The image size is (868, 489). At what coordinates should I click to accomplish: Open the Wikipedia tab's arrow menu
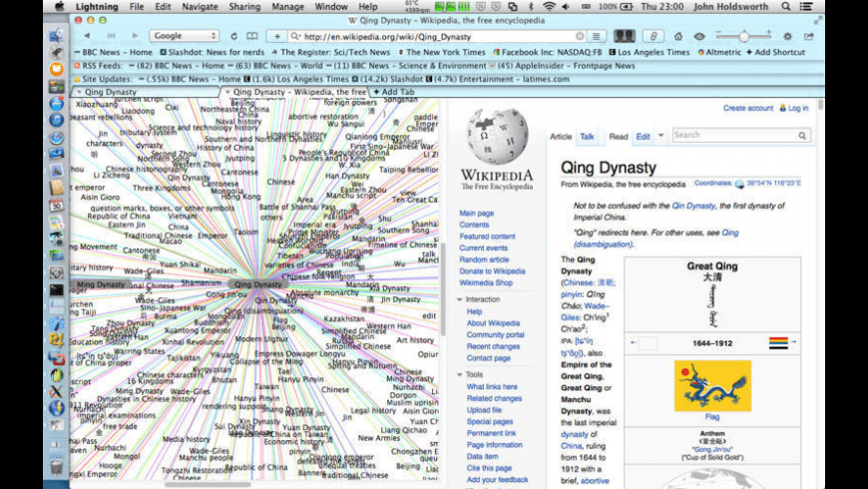coord(227,92)
